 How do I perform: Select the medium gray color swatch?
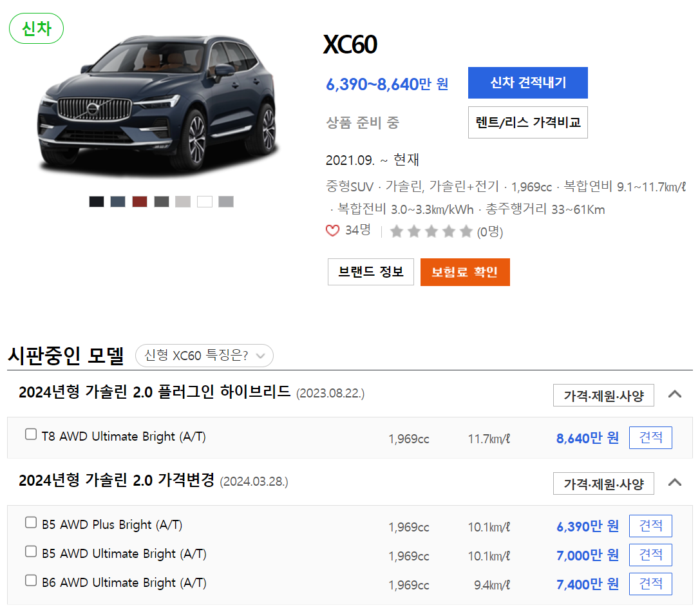click(x=226, y=202)
